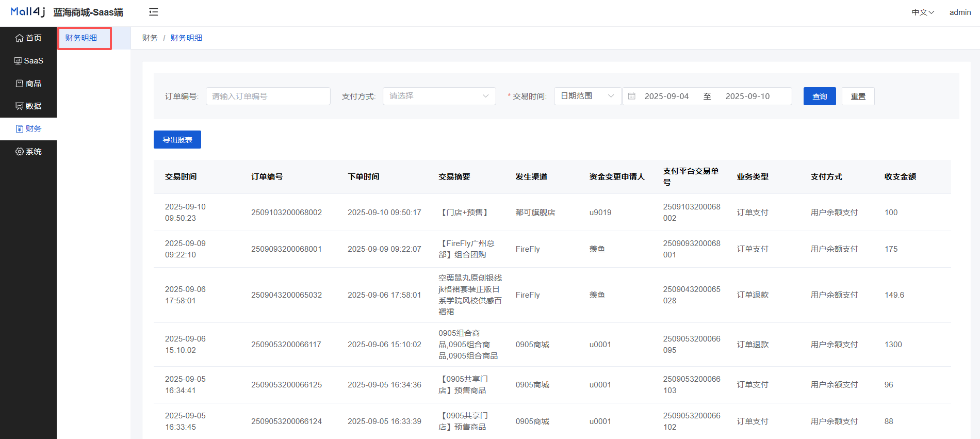The image size is (980, 439).
Task: Click the amount 175 cell
Action: point(891,249)
